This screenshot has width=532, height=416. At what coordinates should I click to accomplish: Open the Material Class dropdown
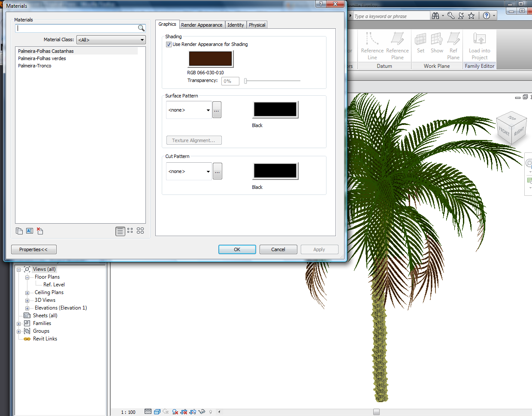tap(111, 40)
